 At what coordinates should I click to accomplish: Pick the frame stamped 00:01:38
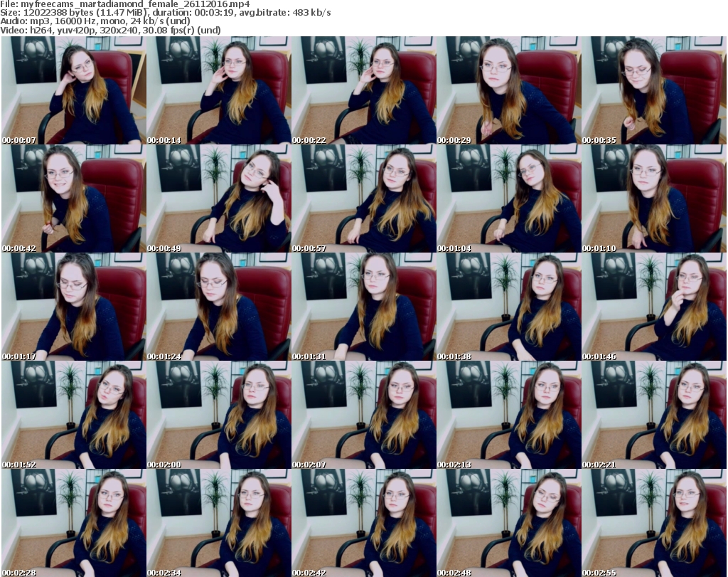tap(509, 307)
